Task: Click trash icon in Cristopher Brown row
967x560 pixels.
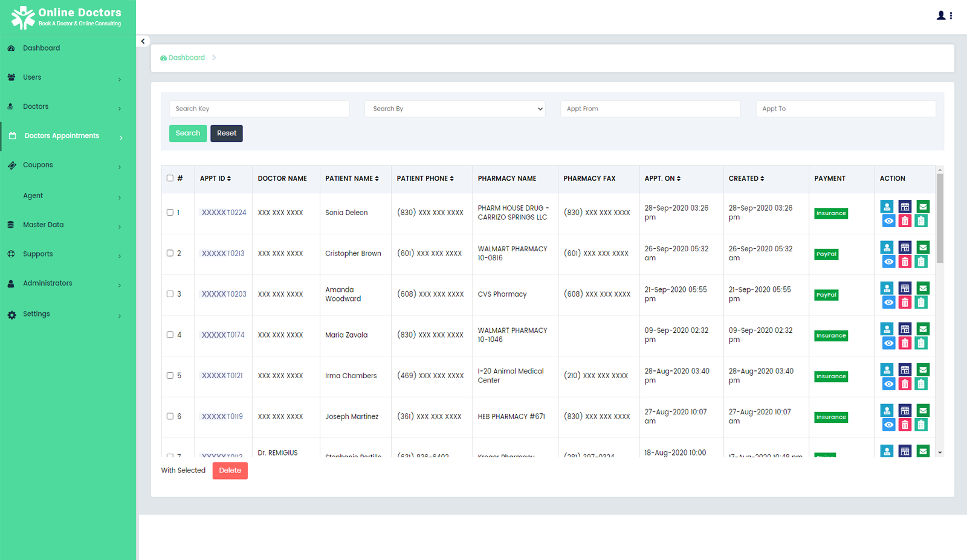Action: [x=905, y=262]
